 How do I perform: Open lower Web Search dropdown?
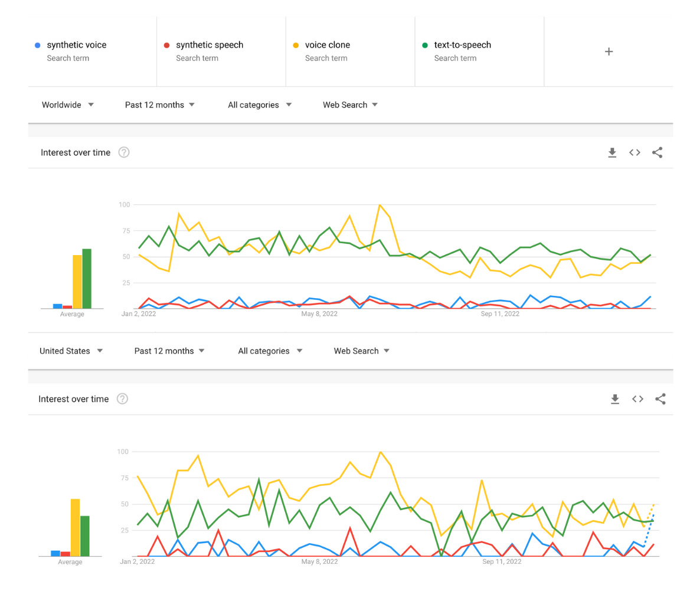362,351
